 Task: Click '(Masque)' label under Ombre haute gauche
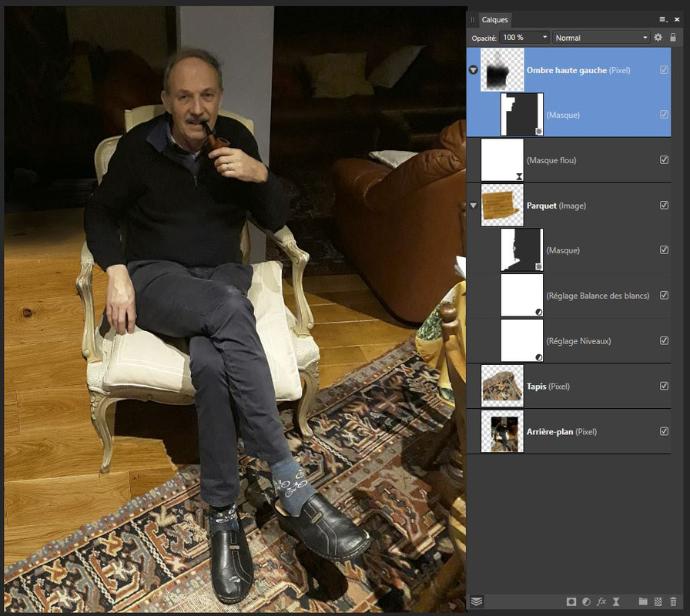563,115
